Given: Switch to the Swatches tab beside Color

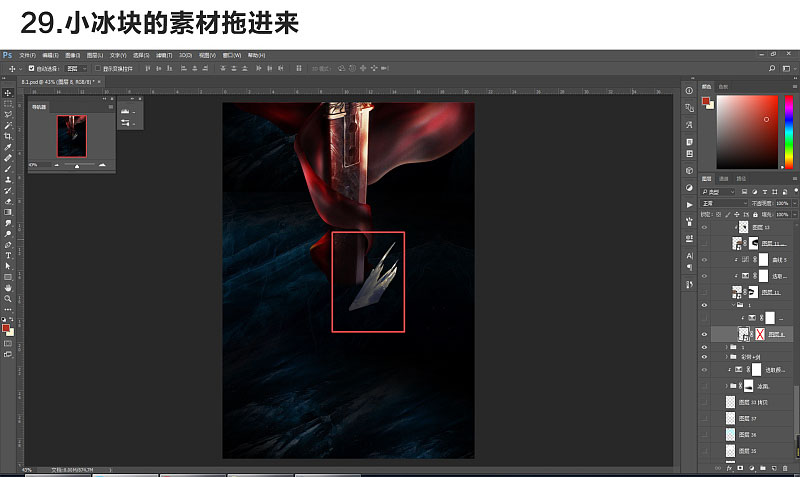Looking at the screenshot, I should point(723,87).
